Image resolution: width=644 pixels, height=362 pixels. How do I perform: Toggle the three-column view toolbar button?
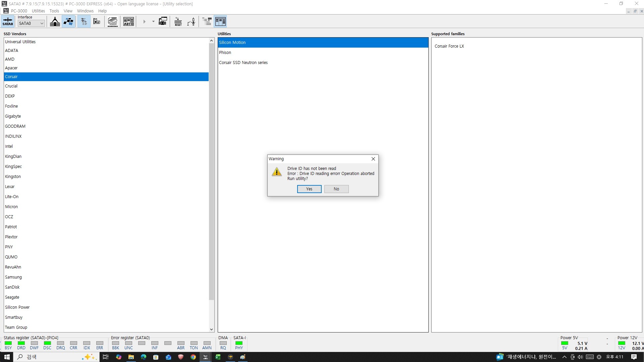[x=220, y=21]
